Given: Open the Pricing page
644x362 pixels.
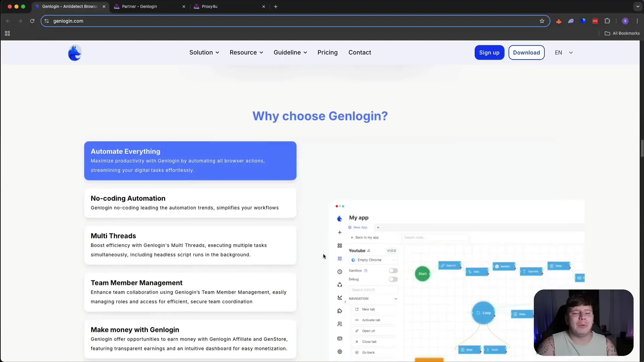Looking at the screenshot, I should pyautogui.click(x=327, y=52).
